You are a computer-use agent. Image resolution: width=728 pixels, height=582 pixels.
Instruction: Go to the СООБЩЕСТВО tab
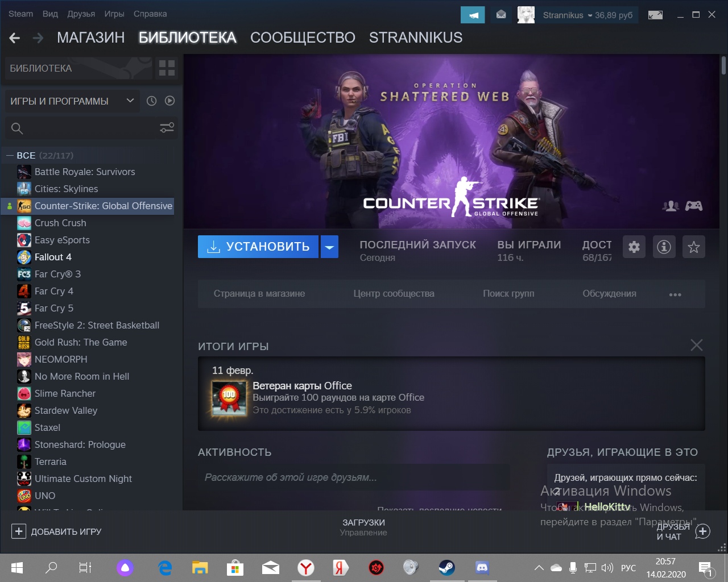[303, 38]
